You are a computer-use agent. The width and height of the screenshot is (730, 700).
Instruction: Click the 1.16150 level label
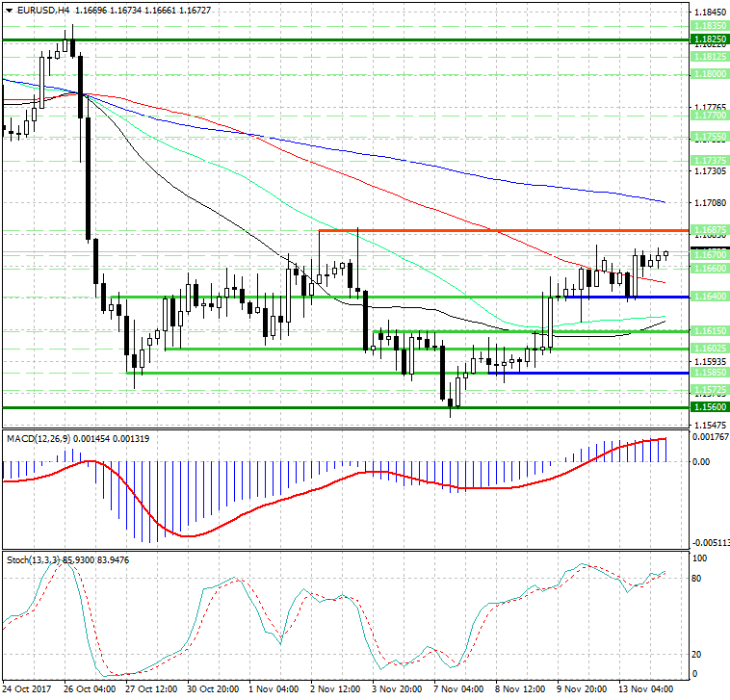[709, 331]
